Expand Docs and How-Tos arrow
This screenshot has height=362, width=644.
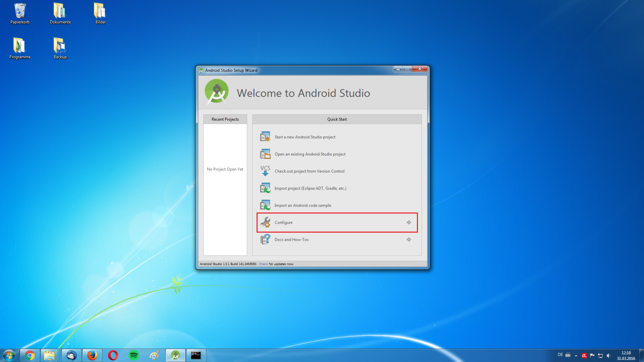(409, 240)
